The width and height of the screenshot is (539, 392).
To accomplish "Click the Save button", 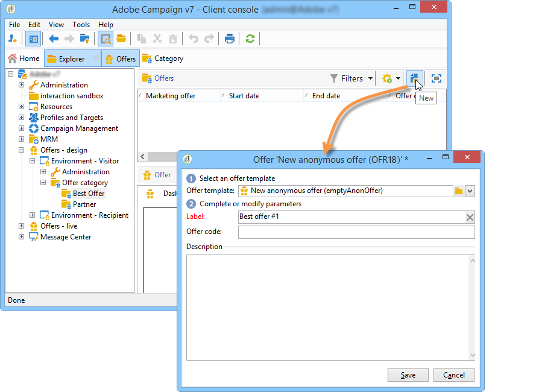I will pos(408,375).
